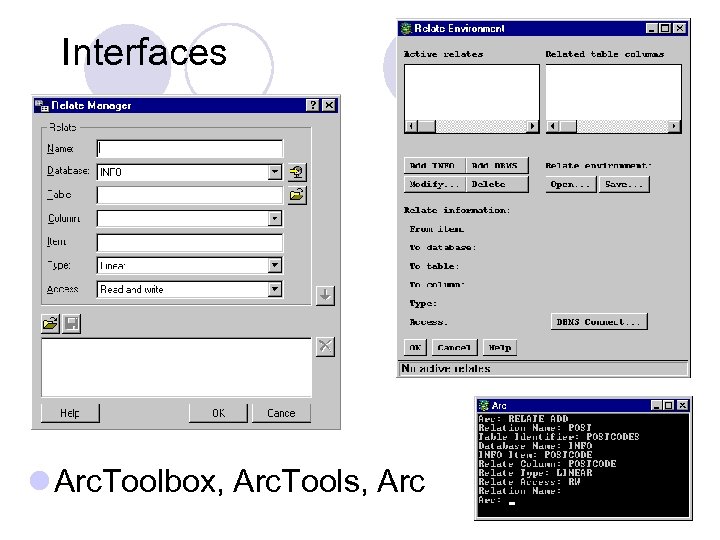The width and height of the screenshot is (720, 540).
Task: Click left scroll arrow of Related table columns list
Action: pyautogui.click(x=553, y=126)
